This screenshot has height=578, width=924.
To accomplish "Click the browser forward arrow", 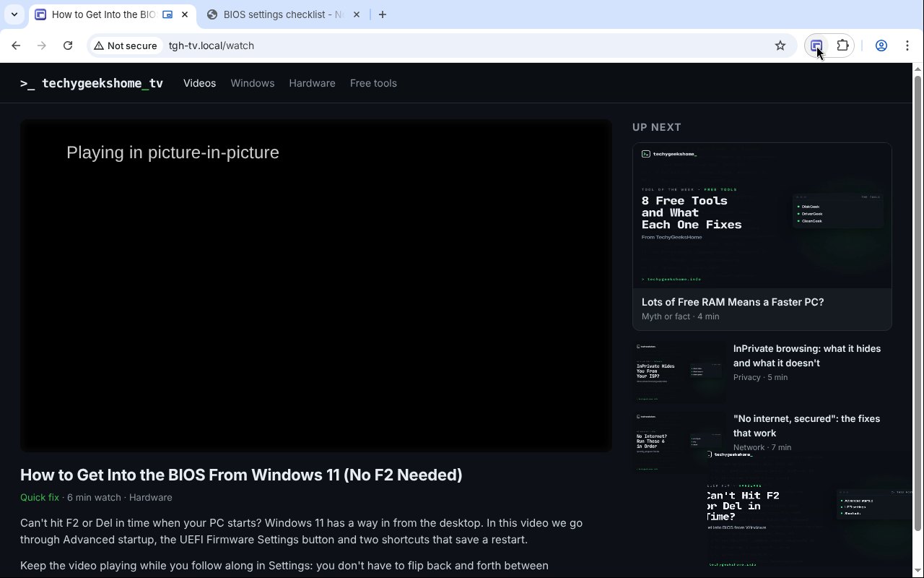I will 42,46.
